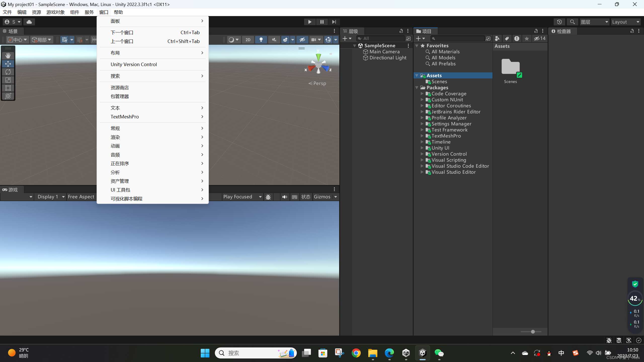Toggle 2D view mode
This screenshot has width=644, height=362.
coord(248,40)
